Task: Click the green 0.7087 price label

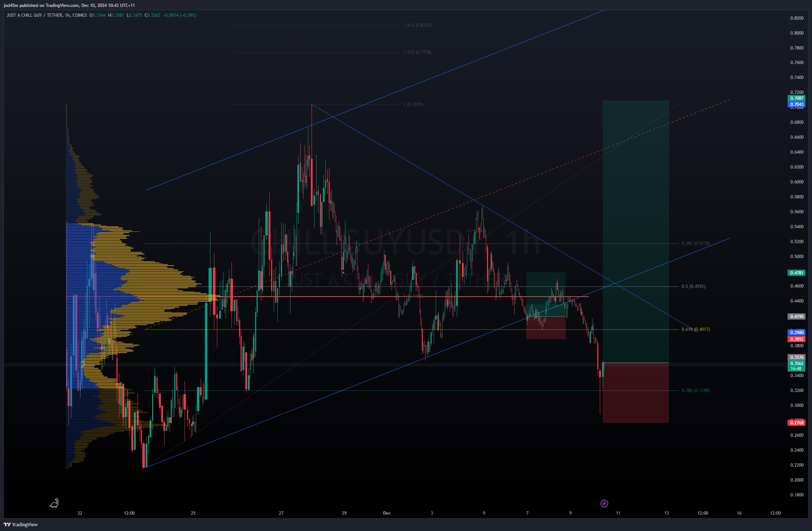Action: pos(797,98)
